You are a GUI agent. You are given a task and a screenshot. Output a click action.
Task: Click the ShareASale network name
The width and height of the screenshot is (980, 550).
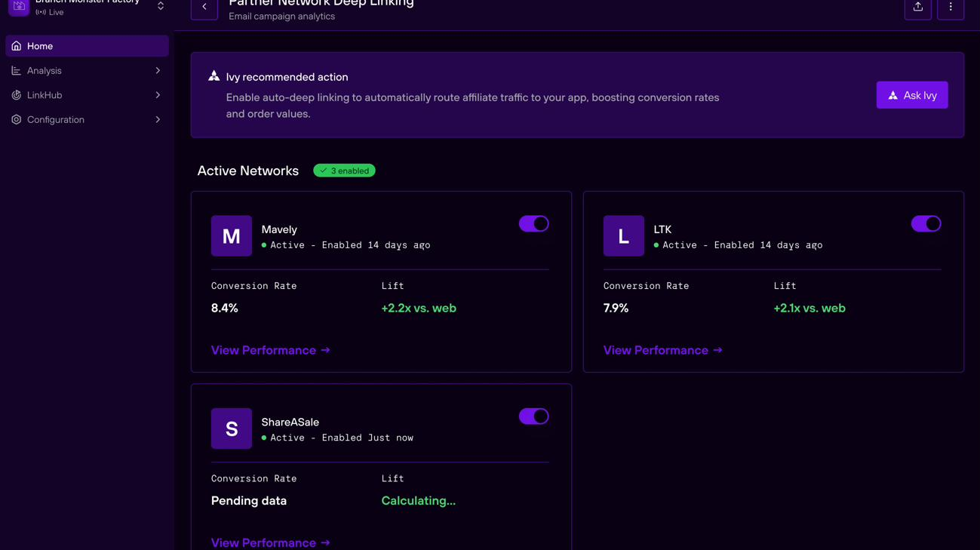pyautogui.click(x=290, y=422)
